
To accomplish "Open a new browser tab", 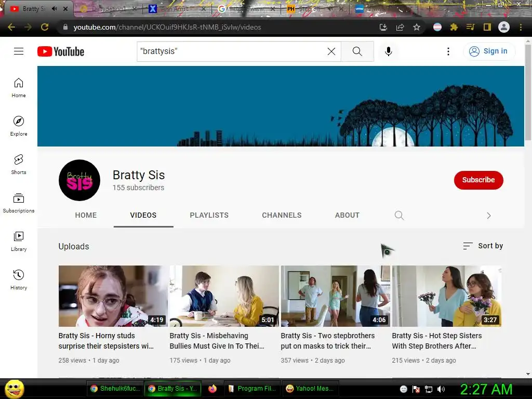I will click(429, 9).
